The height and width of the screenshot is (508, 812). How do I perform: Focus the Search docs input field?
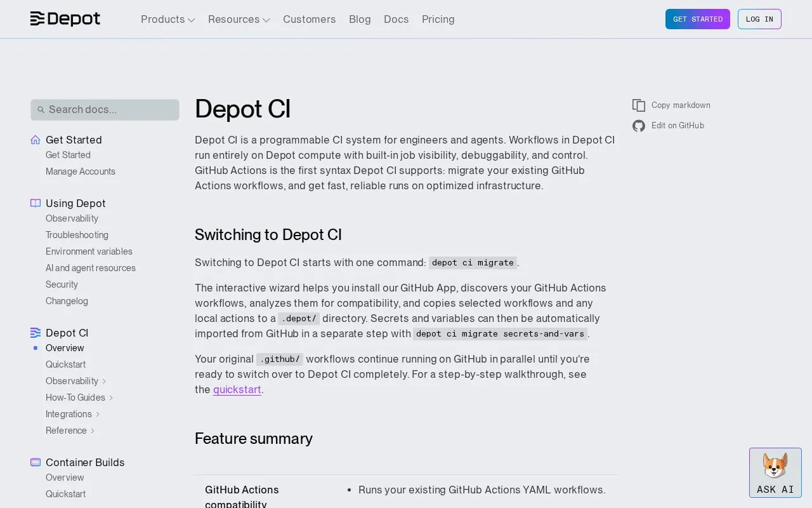[x=105, y=110]
